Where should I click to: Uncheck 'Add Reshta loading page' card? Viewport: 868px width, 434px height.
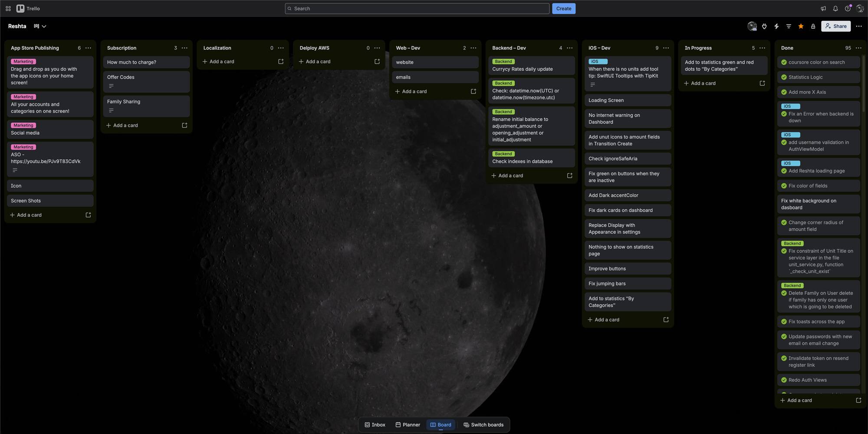pyautogui.click(x=784, y=171)
